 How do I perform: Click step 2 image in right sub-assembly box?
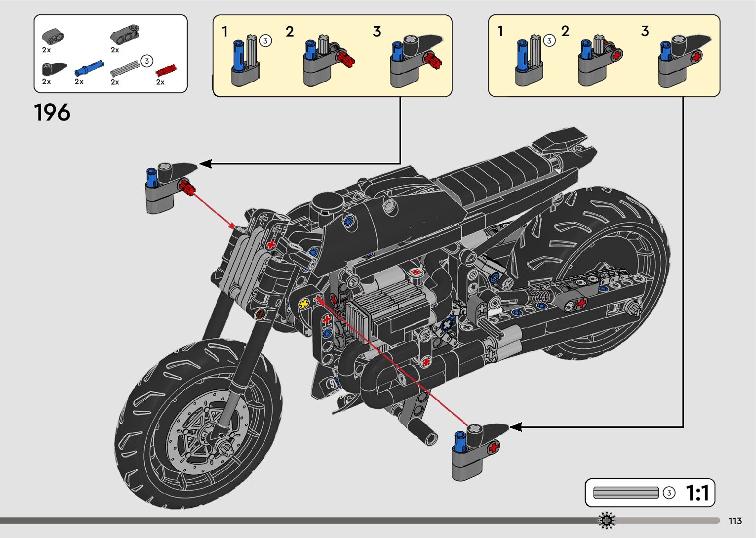[599, 60]
